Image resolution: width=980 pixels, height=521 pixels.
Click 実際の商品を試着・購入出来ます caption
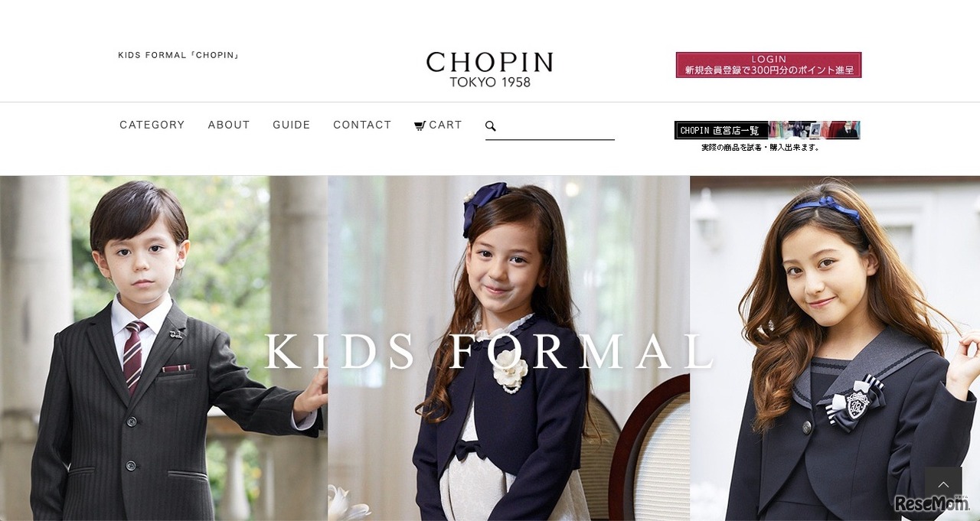(761, 148)
